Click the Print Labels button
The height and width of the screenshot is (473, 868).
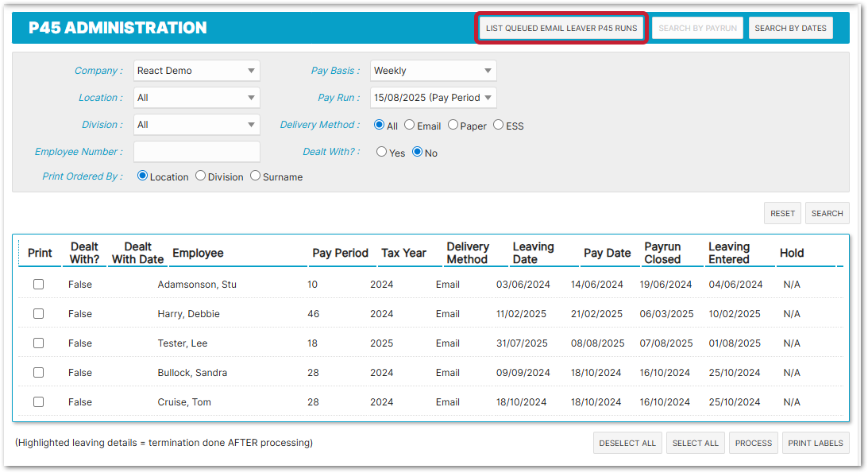tap(816, 443)
